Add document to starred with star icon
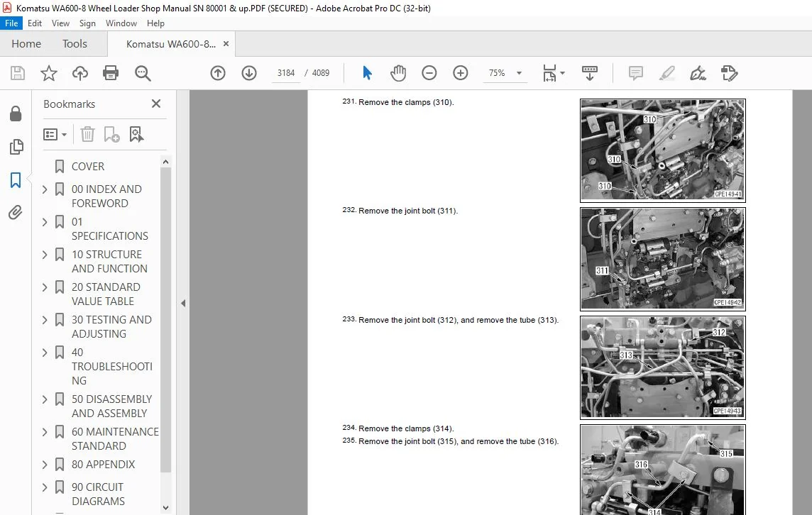Screen dimensions: 812x515 tap(49, 73)
